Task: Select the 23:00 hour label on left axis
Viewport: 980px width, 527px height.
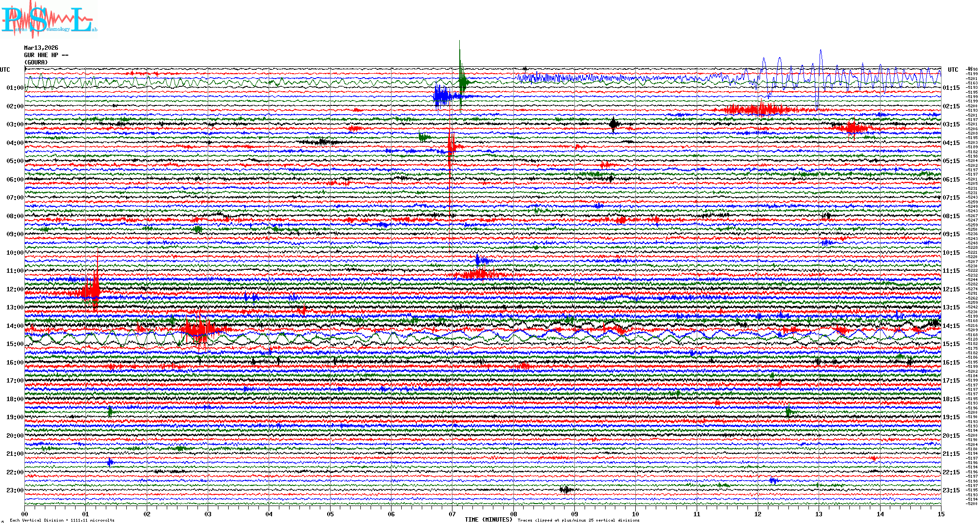Action: coord(15,490)
